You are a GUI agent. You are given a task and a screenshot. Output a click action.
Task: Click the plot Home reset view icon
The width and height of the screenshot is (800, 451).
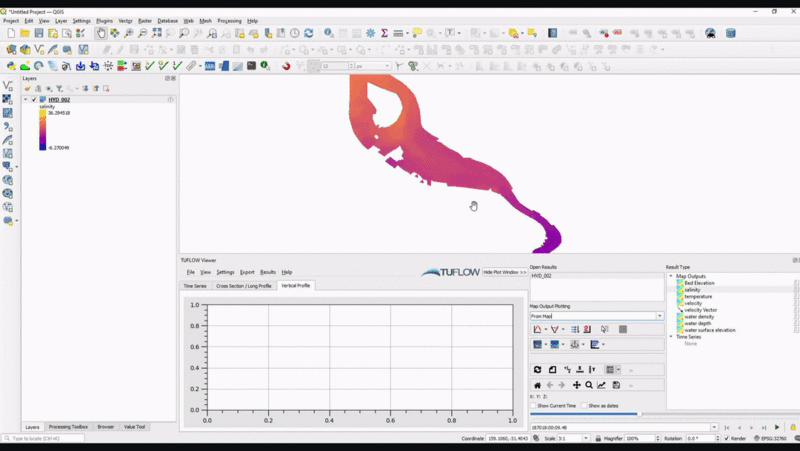[x=537, y=385]
